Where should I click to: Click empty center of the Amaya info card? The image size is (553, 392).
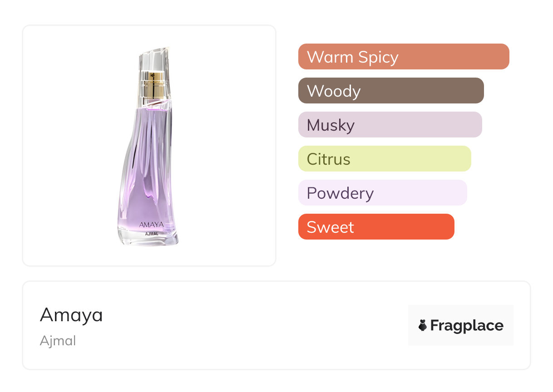[254, 325]
